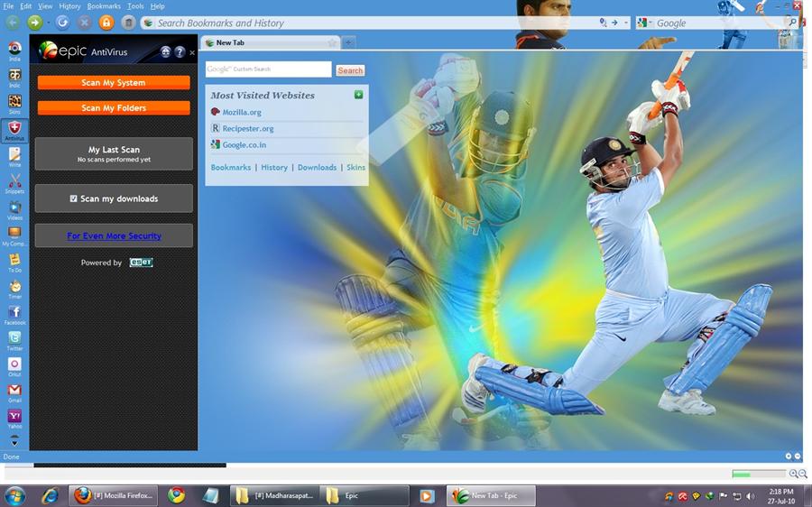Image resolution: width=812 pixels, height=507 pixels.
Task: Open the Bookmarks link on the new tab page
Action: (x=230, y=167)
